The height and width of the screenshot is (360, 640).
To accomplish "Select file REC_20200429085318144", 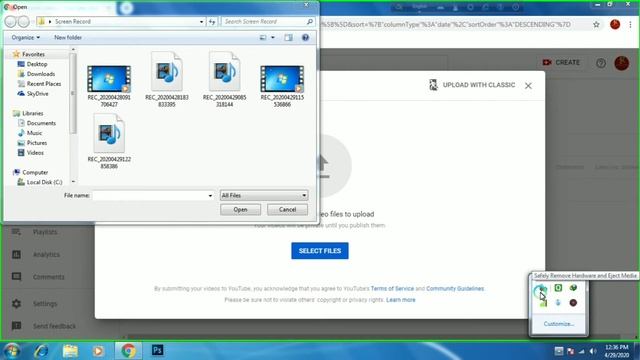I will pos(224,79).
